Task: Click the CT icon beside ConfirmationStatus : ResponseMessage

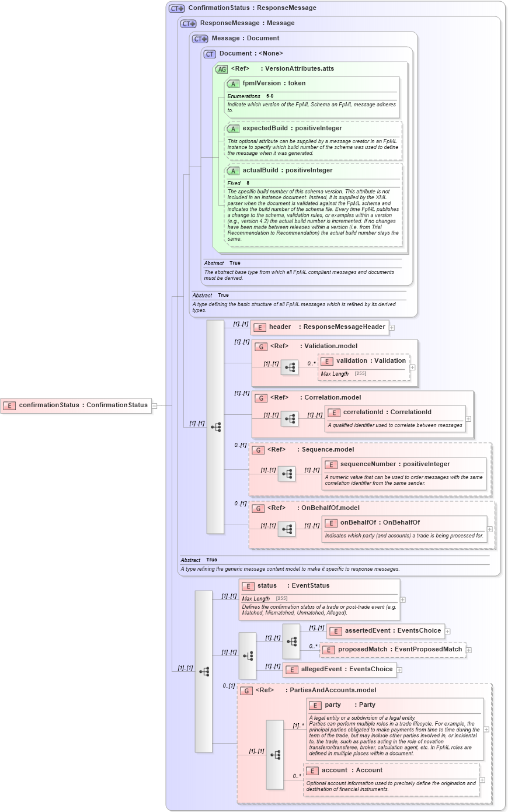Action: [x=177, y=8]
